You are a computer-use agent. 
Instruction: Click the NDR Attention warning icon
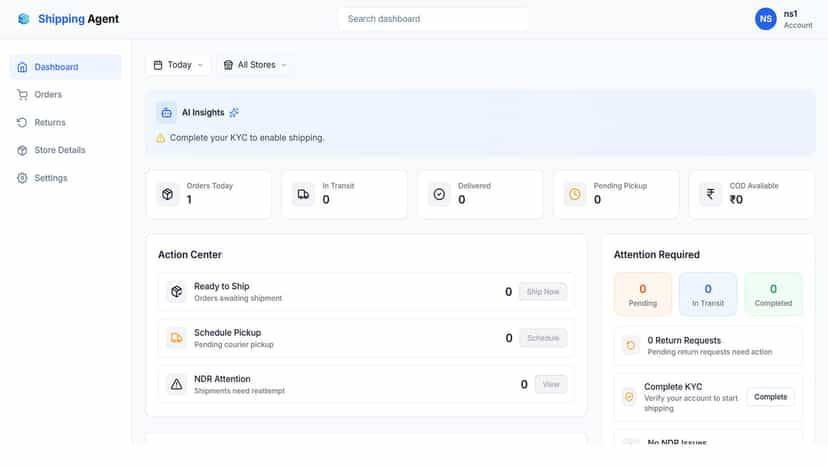pyautogui.click(x=176, y=385)
